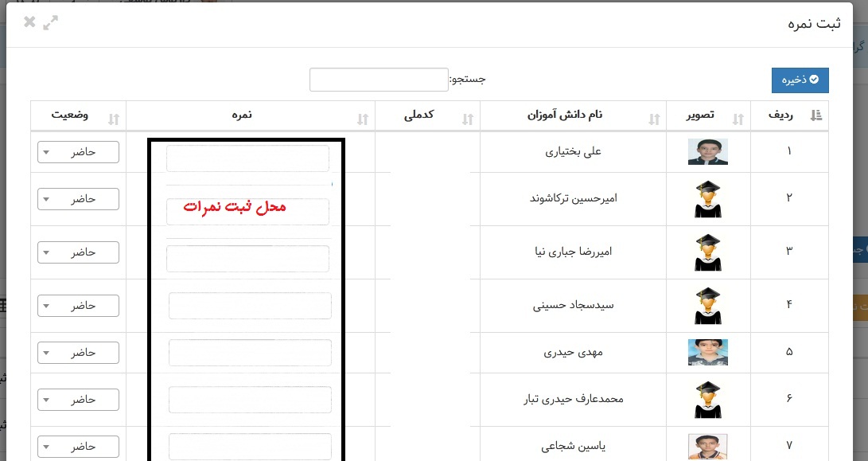Click مهدی حیدری's student photo

(707, 352)
